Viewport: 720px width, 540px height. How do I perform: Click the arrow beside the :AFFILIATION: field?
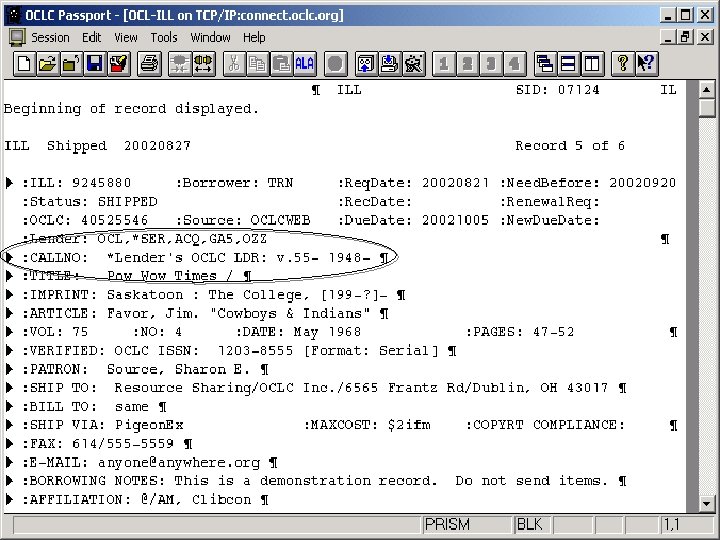point(9,500)
